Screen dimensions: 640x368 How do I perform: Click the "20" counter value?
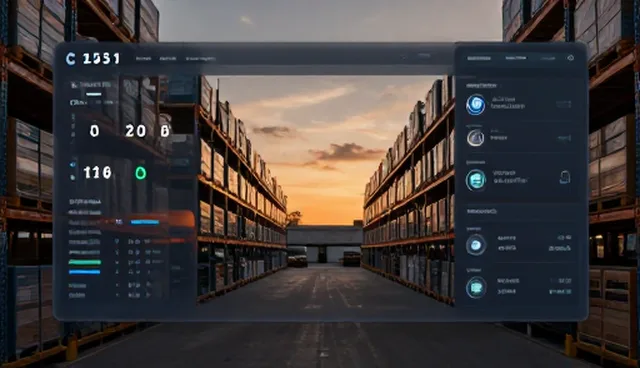(x=136, y=131)
